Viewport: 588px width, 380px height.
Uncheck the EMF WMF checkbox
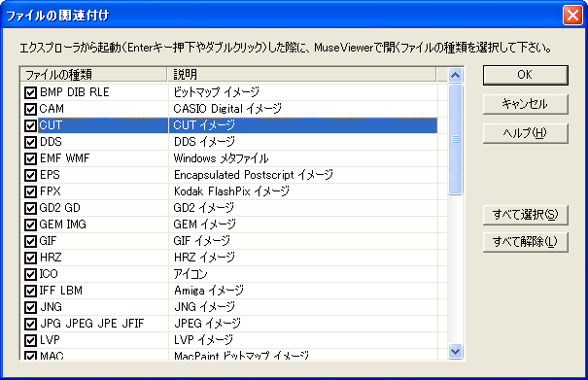point(30,158)
